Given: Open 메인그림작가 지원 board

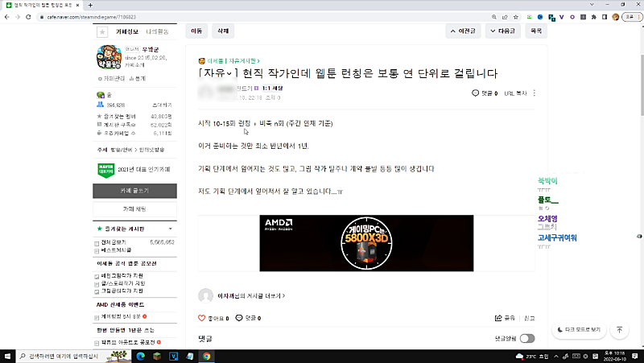Looking at the screenshot, I should point(122,275).
